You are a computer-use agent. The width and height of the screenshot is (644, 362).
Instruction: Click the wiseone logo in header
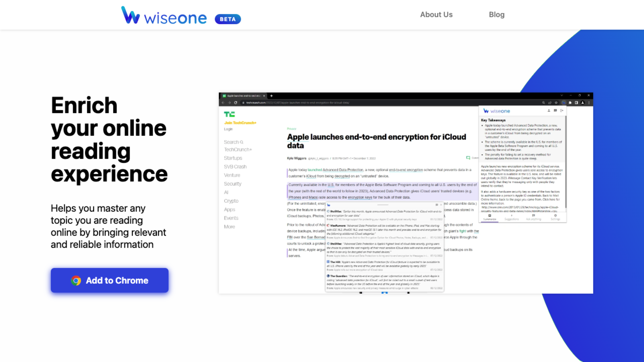coord(164,15)
